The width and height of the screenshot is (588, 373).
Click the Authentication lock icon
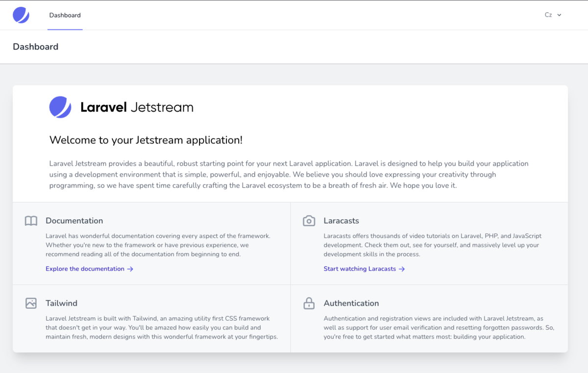click(x=309, y=303)
